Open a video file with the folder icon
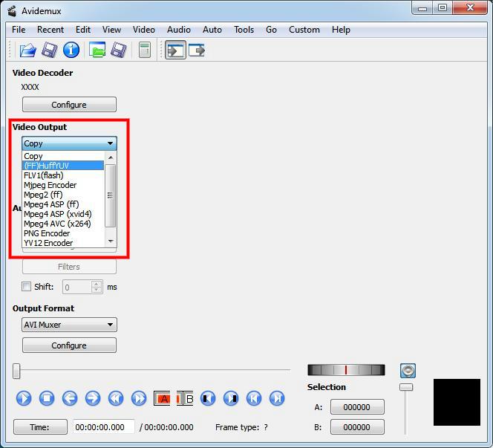Screen dimensions: 493x448 (28, 50)
